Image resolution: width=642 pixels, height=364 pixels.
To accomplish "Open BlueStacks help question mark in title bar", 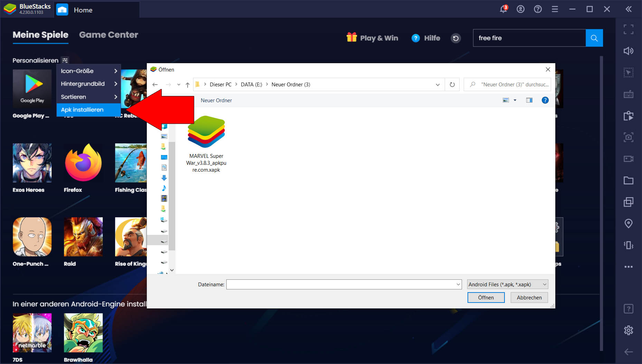I will 538,9.
